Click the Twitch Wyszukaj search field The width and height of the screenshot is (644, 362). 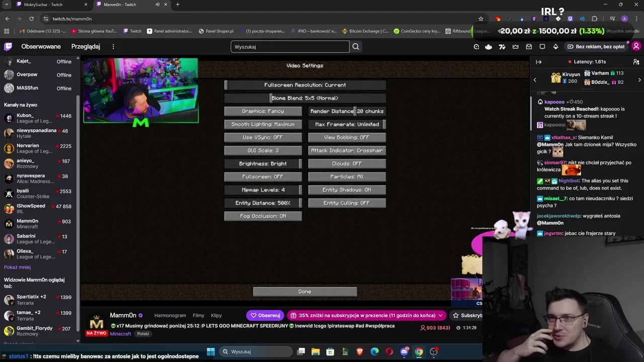[290, 47]
